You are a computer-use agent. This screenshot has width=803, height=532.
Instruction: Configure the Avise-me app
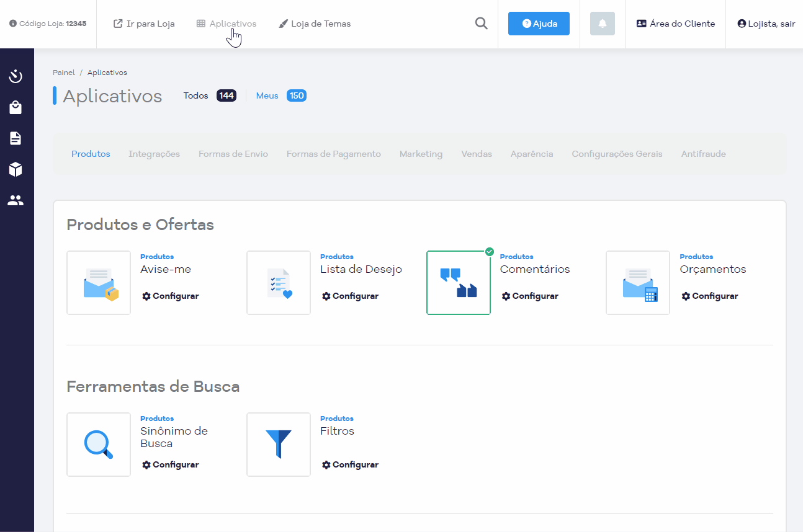tap(171, 296)
